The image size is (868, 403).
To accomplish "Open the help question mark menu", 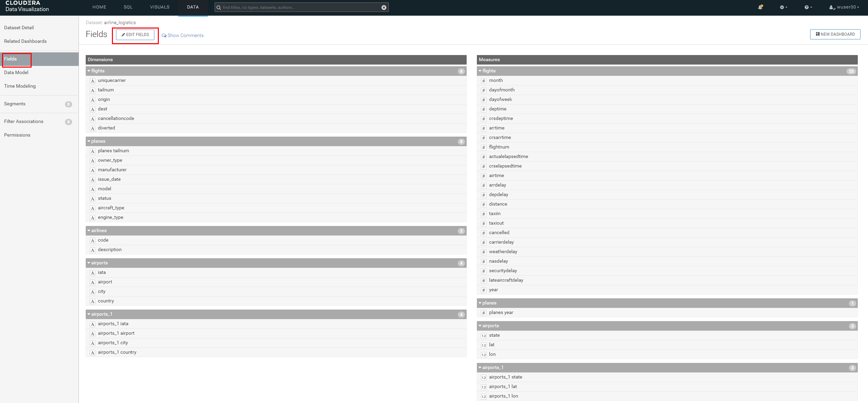I will (x=808, y=7).
